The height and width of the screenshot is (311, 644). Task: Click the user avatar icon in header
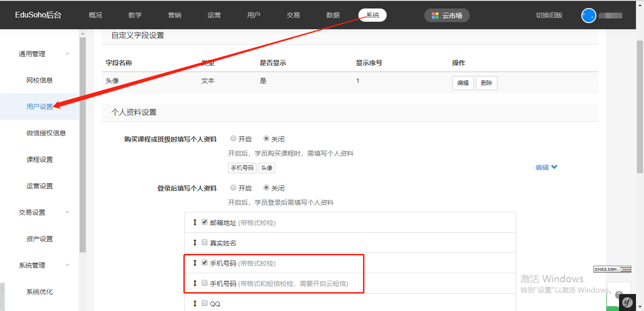[589, 16]
